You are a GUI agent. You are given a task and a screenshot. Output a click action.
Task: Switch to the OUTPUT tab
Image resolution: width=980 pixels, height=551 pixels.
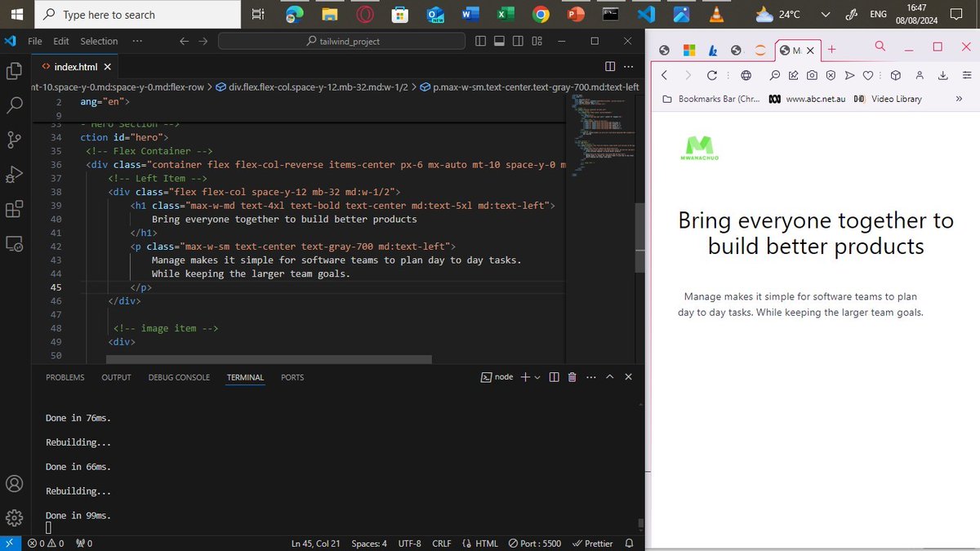click(116, 377)
